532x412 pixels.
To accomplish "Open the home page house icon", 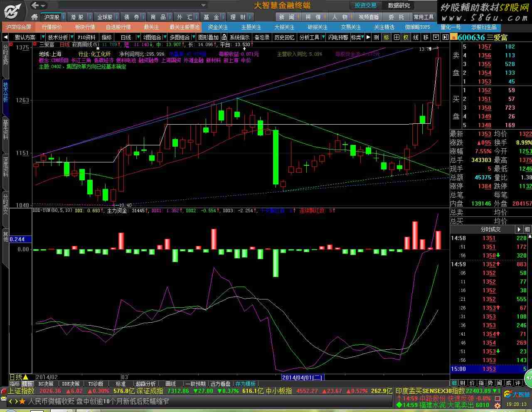I will click(34, 17).
